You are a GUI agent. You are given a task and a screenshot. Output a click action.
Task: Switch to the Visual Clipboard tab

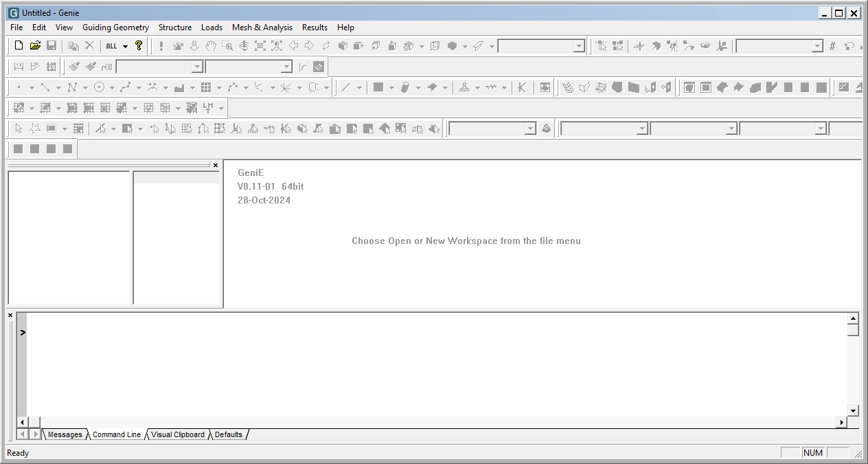coord(178,434)
